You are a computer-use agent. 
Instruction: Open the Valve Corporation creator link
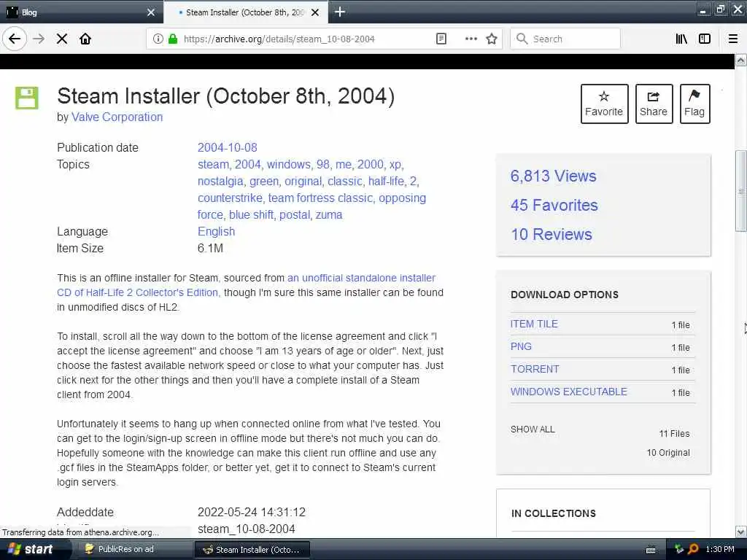pyautogui.click(x=117, y=117)
